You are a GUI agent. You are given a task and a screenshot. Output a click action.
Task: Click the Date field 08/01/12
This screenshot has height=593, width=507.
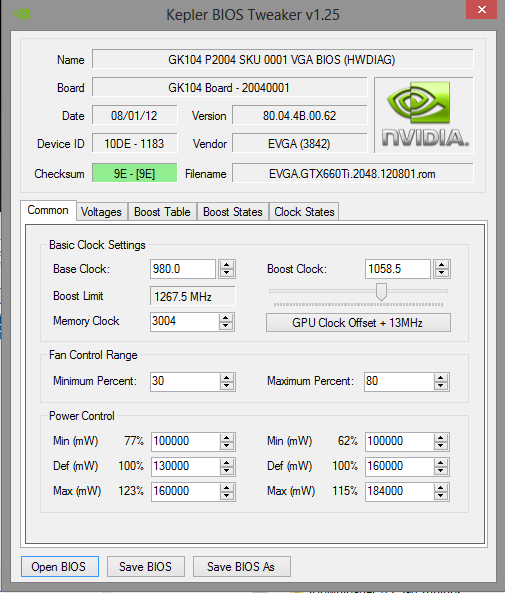135,116
